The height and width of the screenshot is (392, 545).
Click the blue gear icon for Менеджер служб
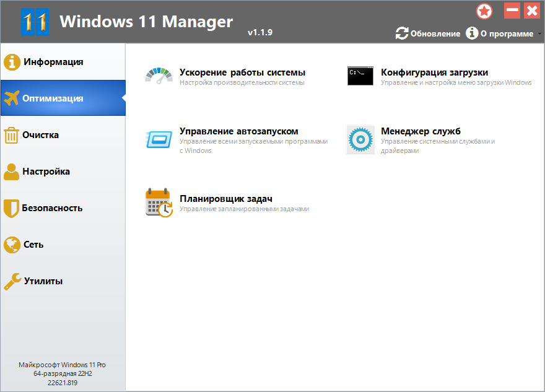click(x=360, y=139)
